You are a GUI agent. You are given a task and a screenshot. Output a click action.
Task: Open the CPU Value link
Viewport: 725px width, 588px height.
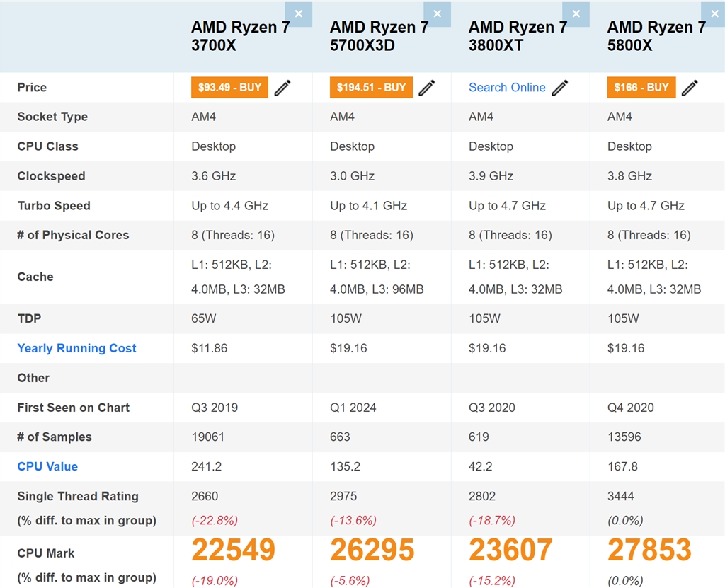coord(47,466)
